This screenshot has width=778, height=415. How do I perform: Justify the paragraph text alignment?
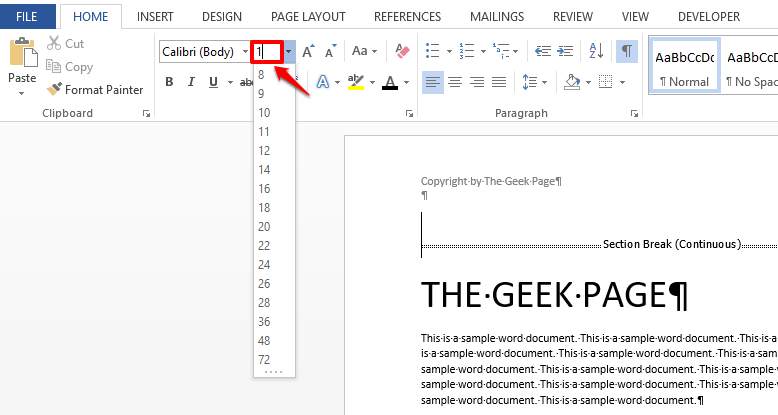(497, 82)
